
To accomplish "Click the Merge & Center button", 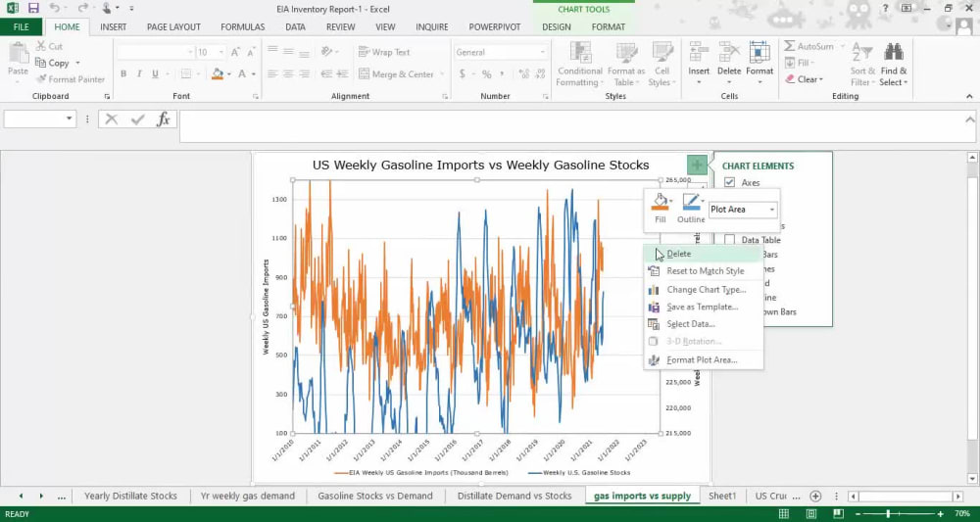I will [398, 74].
